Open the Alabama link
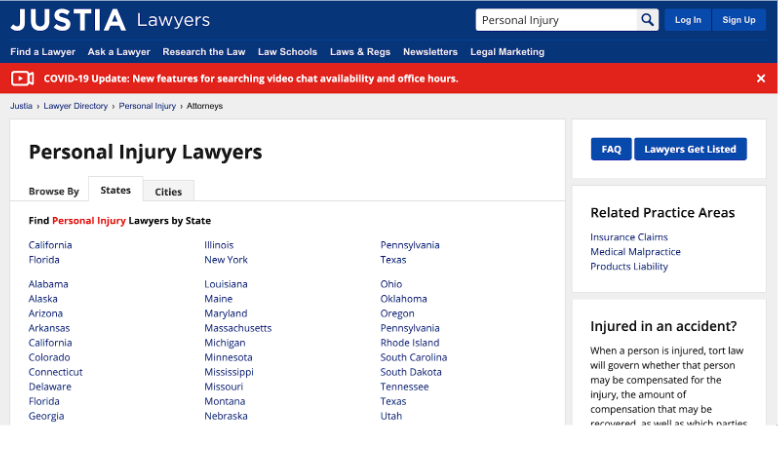The width and height of the screenshot is (780, 450). pyautogui.click(x=48, y=284)
